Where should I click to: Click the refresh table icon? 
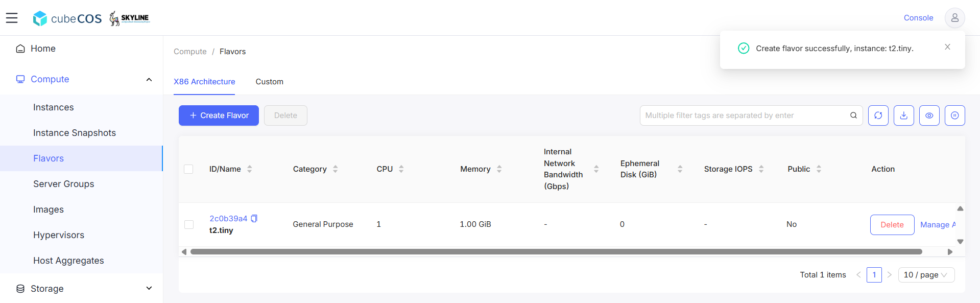click(878, 115)
